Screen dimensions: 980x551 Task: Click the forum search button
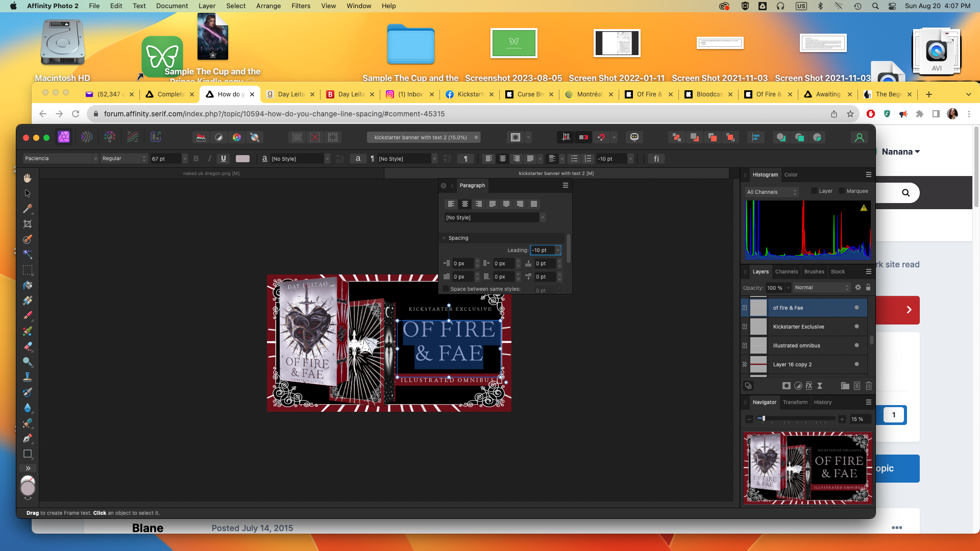point(905,193)
